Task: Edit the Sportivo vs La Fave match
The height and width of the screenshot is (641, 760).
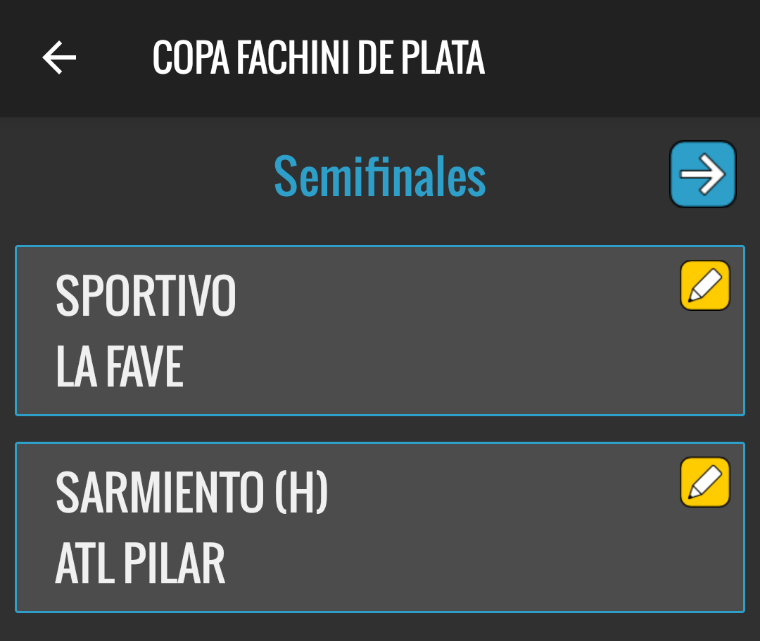Action: [x=705, y=286]
